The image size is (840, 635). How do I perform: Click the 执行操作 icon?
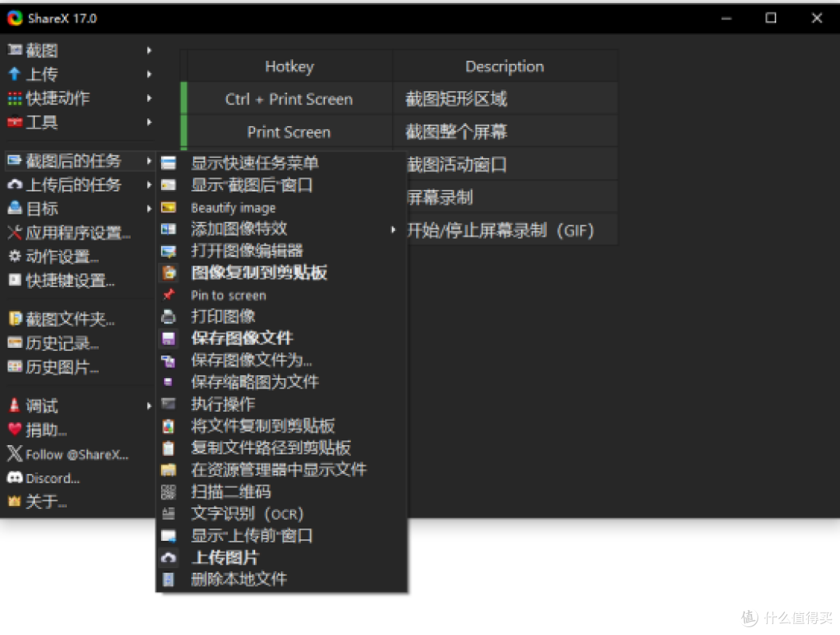pos(168,404)
